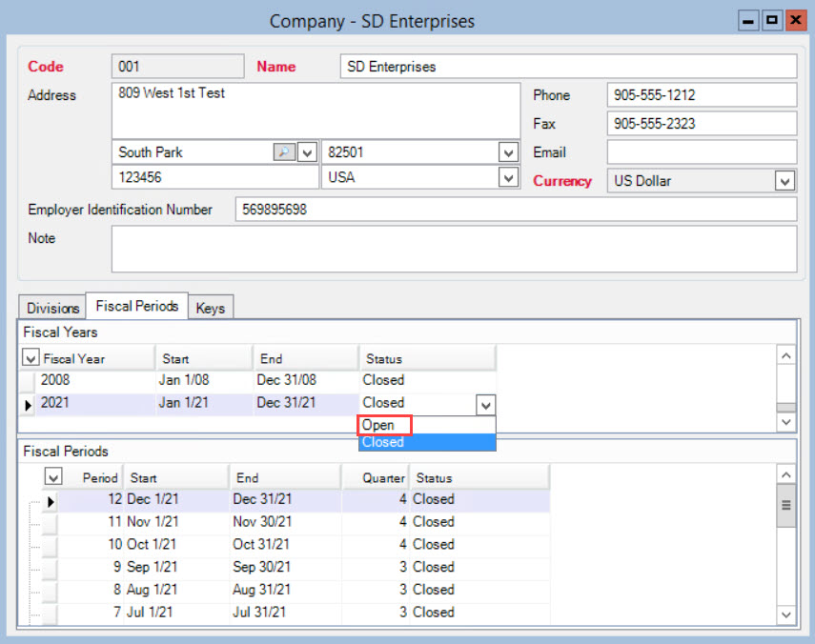The width and height of the screenshot is (815, 644).
Task: Click the Aug 31/21 end date cell
Action: click(x=285, y=590)
